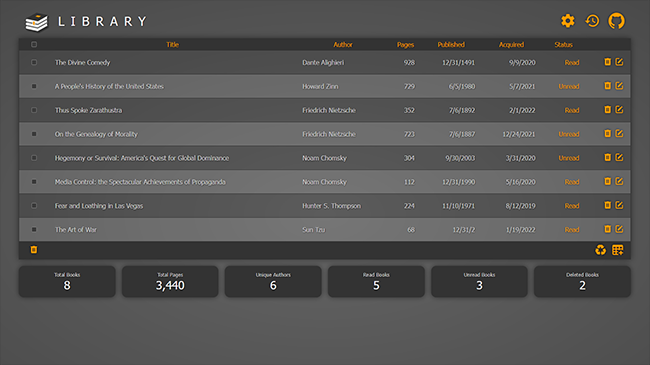This screenshot has width=650, height=365.
Task: Click page count 928
Action: [x=409, y=63]
